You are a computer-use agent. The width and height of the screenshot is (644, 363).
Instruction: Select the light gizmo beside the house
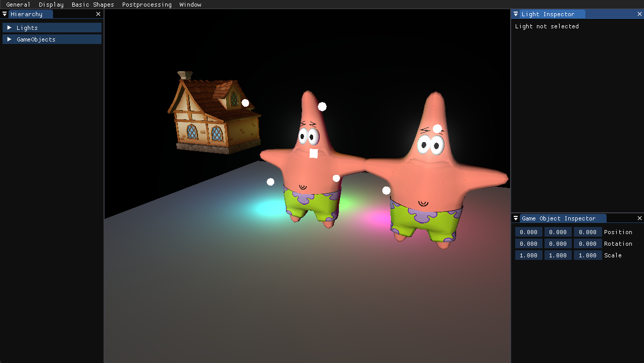click(x=245, y=103)
